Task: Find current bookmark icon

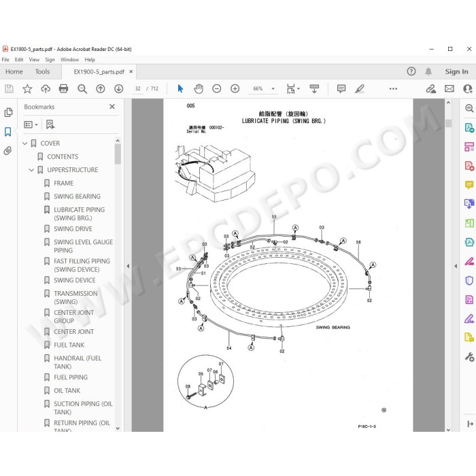Action: [x=50, y=124]
